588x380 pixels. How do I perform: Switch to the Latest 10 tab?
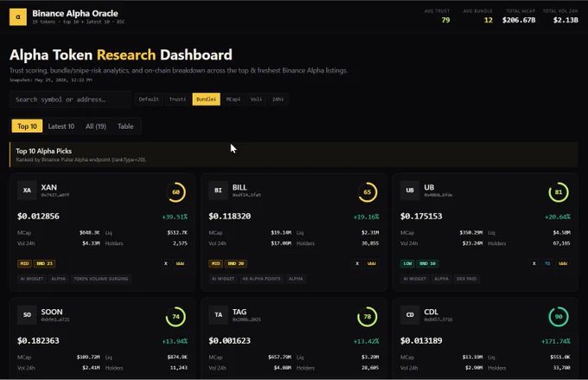tap(61, 126)
